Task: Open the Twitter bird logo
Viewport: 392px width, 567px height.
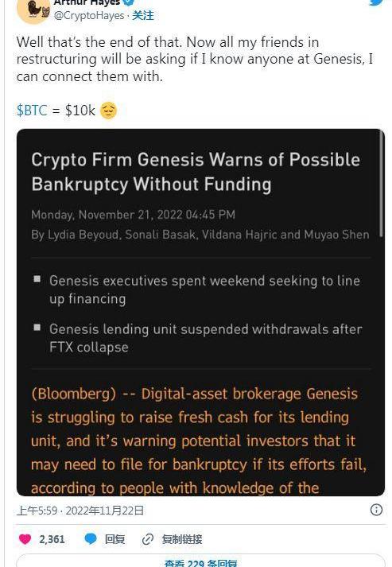Action: 376,2
